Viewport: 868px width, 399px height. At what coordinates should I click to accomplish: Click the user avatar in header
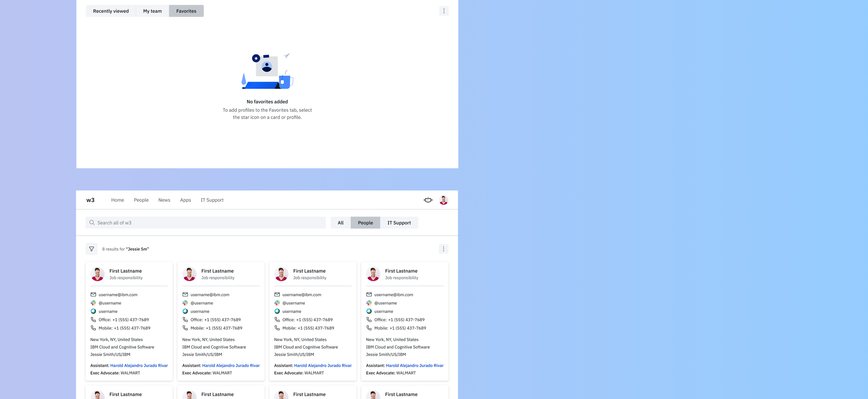443,200
